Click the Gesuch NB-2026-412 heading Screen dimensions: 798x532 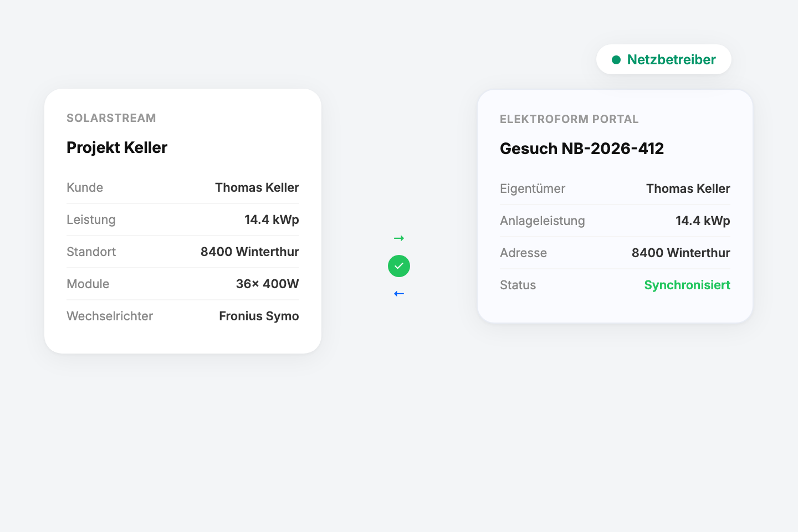click(581, 149)
